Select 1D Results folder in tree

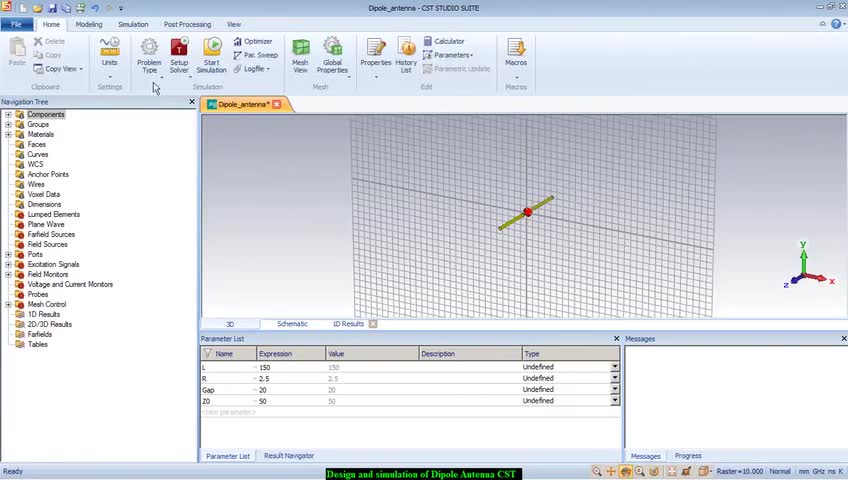[x=44, y=315]
